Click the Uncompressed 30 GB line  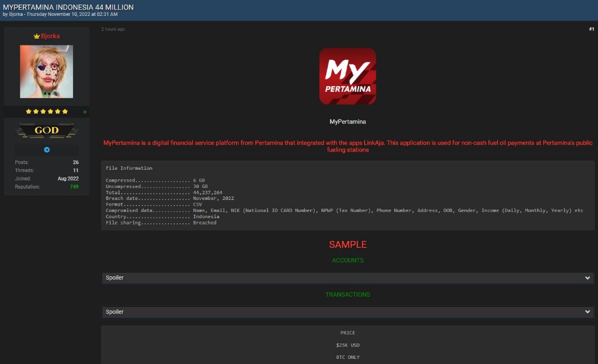coord(157,186)
